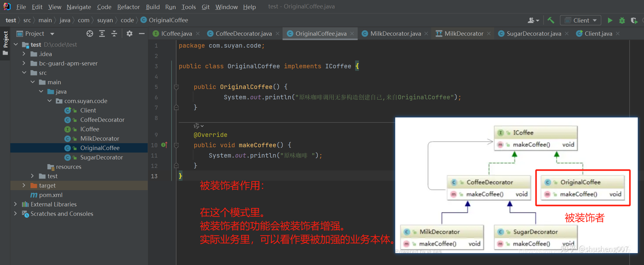Close the SugarDecorator.java tab

567,34
